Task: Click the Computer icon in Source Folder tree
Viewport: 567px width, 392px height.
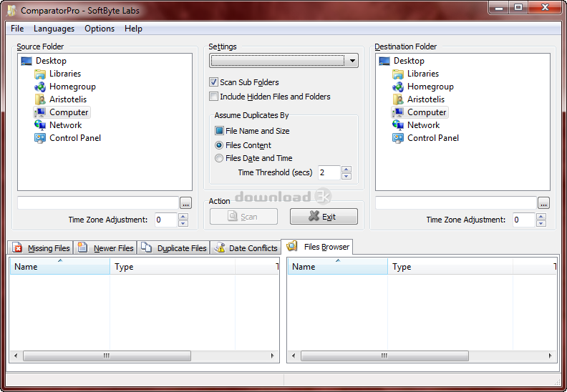Action: coord(40,112)
